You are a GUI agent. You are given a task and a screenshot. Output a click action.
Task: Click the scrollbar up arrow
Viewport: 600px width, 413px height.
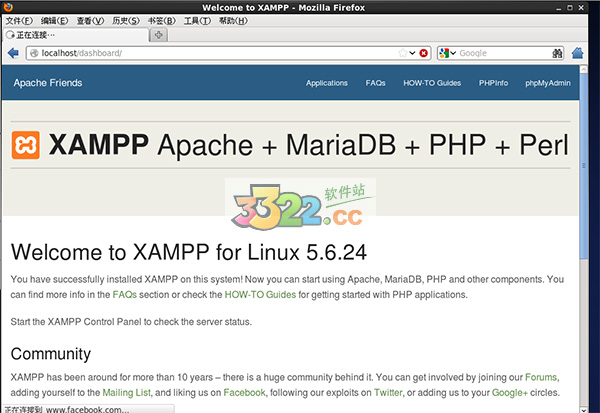[x=584, y=69]
